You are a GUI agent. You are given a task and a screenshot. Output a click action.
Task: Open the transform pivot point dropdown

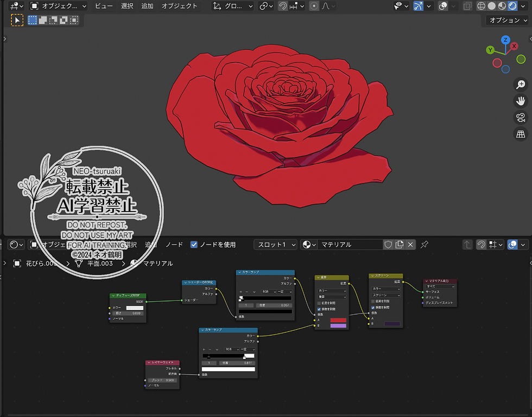(266, 6)
